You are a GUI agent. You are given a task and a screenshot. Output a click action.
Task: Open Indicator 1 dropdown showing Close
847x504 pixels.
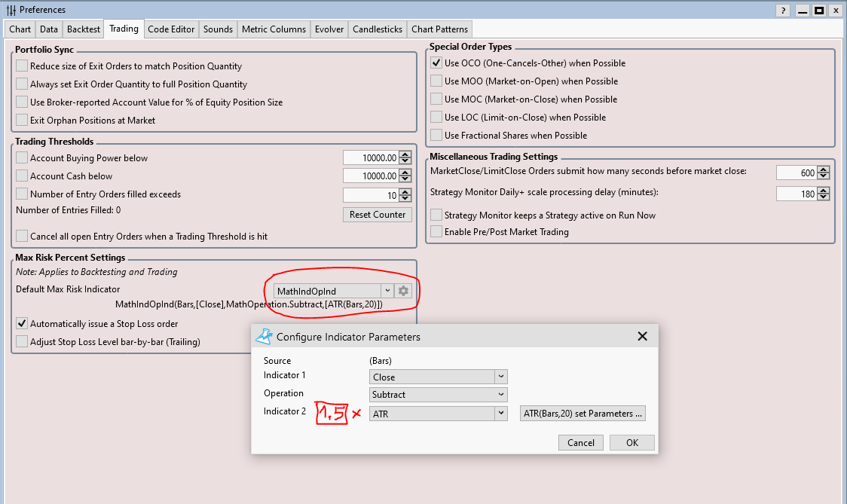500,377
